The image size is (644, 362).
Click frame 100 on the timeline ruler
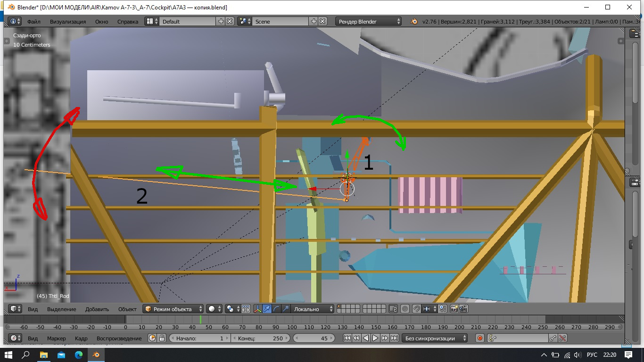click(x=292, y=327)
